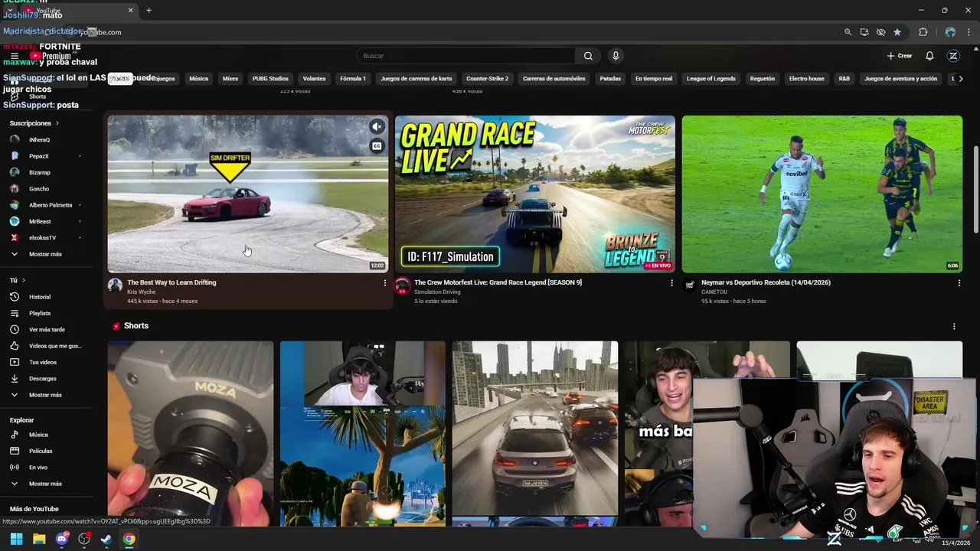Open the YouTube guide hamburger menu
Screen dimensions: 980x551
tap(15, 56)
